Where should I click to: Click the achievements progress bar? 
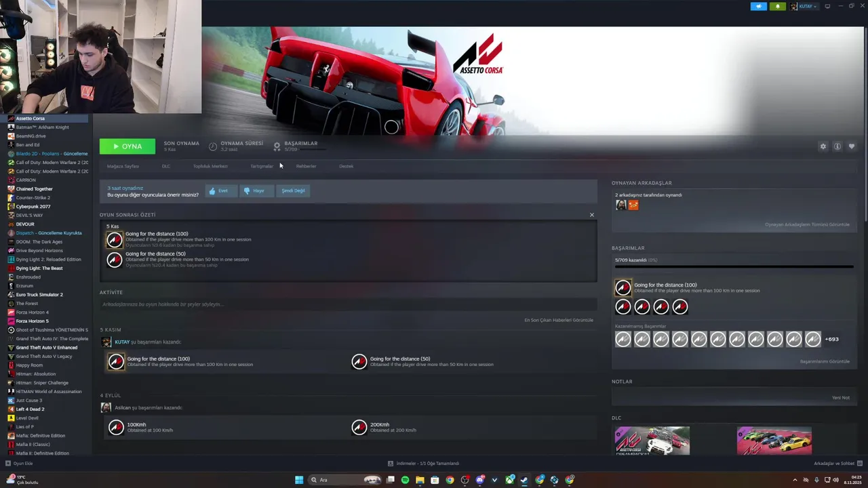tap(734, 266)
